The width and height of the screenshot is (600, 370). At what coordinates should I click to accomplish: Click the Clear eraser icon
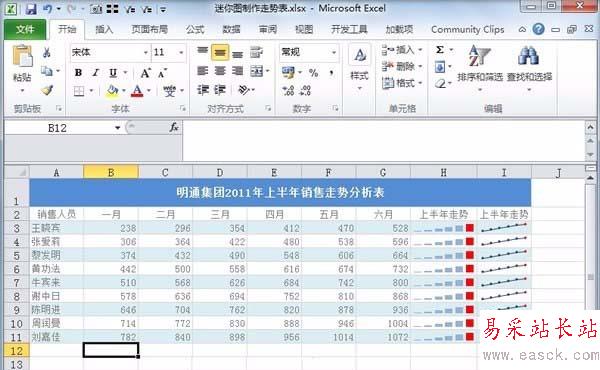pos(440,83)
